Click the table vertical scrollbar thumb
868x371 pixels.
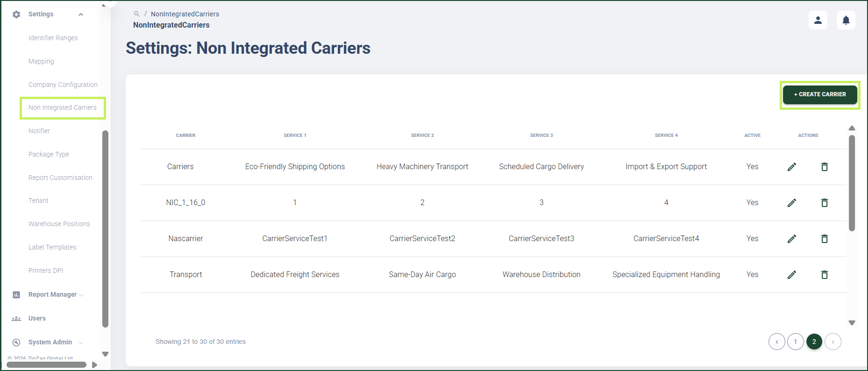(852, 183)
